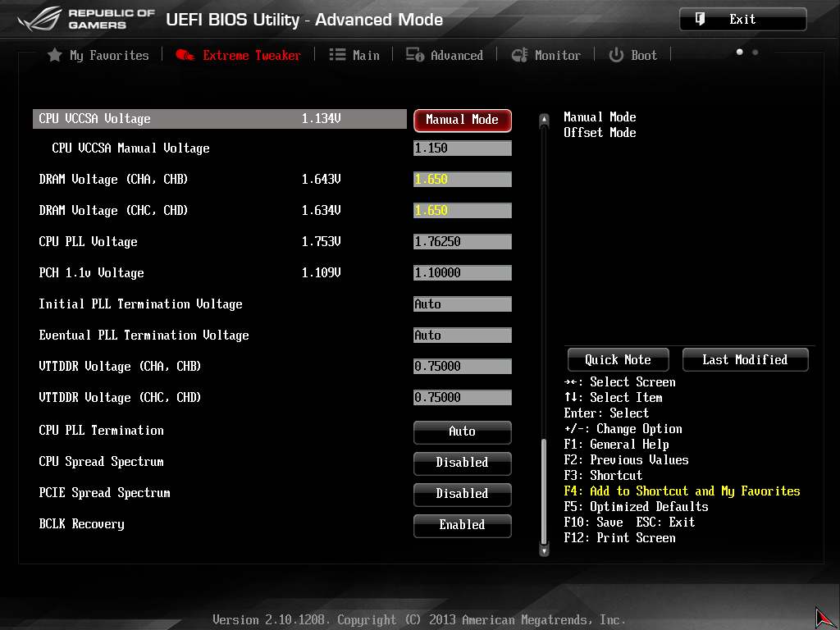Screen dimensions: 840x630
Task: Click the F4 Add to Shortcut hint
Action: 682,491
